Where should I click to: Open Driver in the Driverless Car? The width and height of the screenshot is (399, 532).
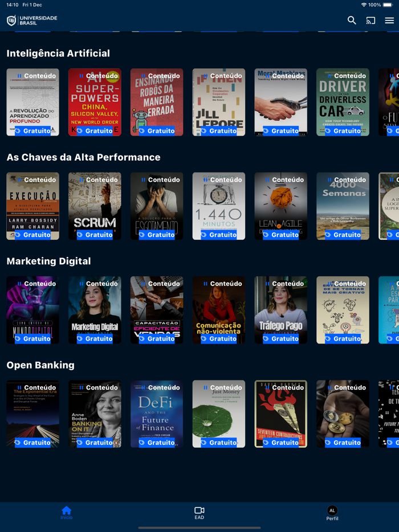pyautogui.click(x=343, y=102)
